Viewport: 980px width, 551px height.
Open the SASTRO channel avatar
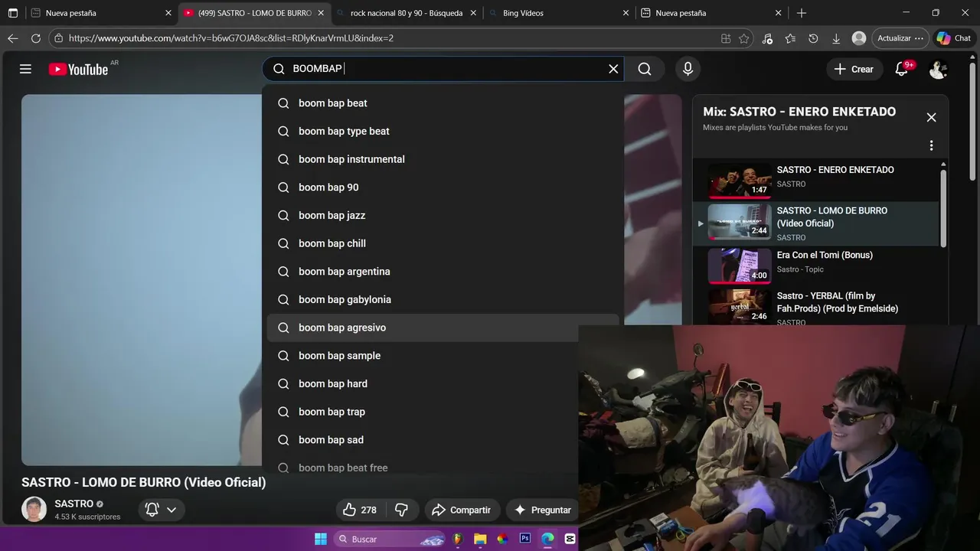pyautogui.click(x=34, y=509)
